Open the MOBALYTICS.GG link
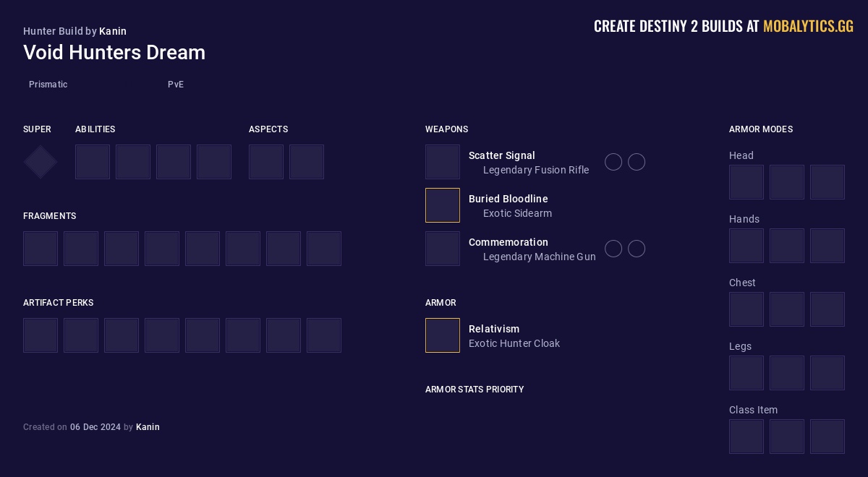Viewport: 868px width, 477px height. [808, 27]
